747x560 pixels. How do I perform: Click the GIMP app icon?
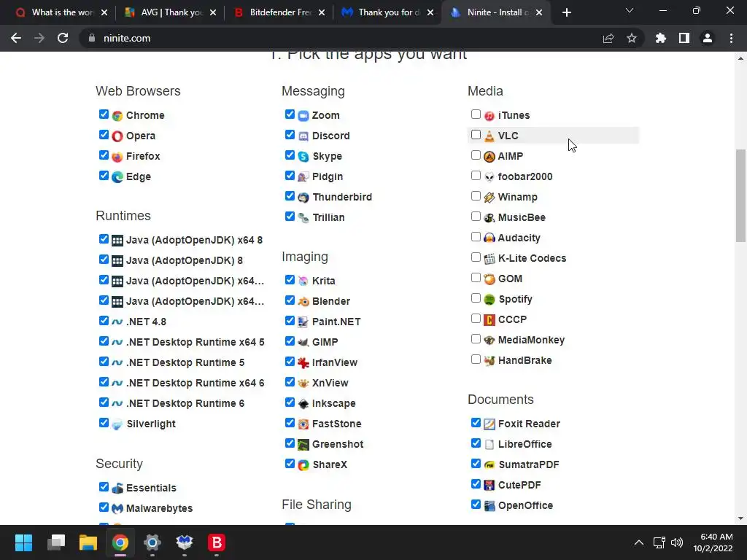coord(303,343)
